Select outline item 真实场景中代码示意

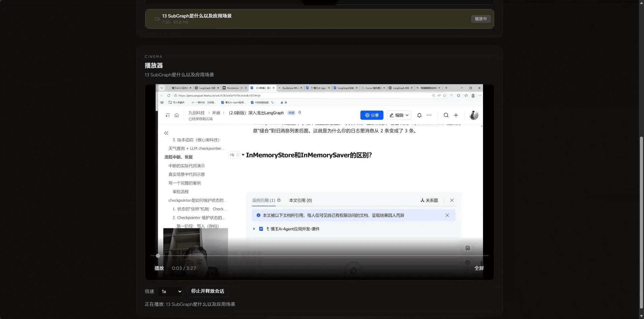pos(187,174)
